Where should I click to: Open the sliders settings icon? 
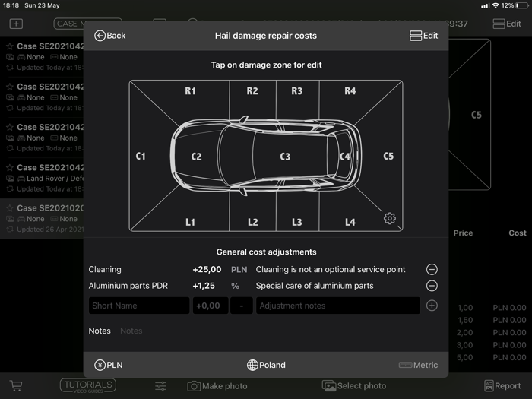tap(161, 386)
